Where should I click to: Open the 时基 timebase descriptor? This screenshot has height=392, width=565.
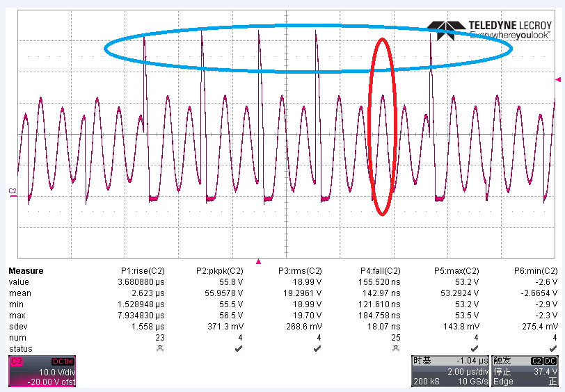point(450,371)
